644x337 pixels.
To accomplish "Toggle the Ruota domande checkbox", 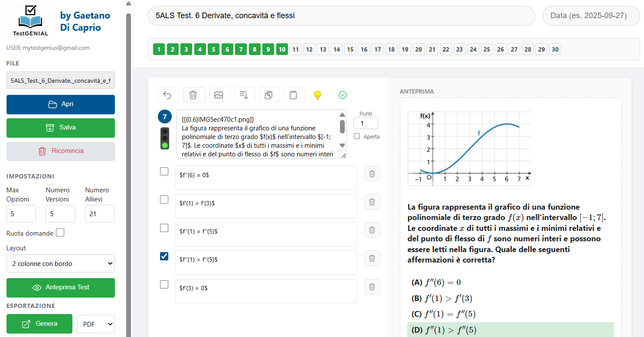I will 60,232.
